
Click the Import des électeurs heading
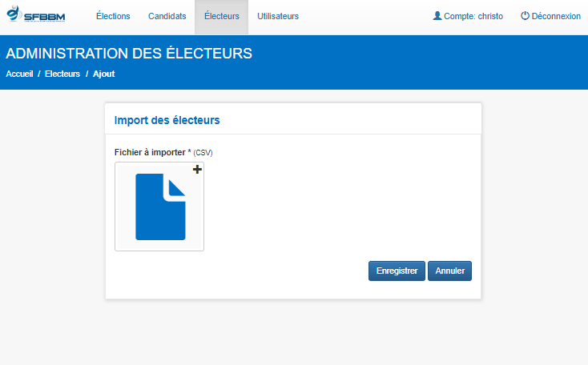(x=167, y=120)
